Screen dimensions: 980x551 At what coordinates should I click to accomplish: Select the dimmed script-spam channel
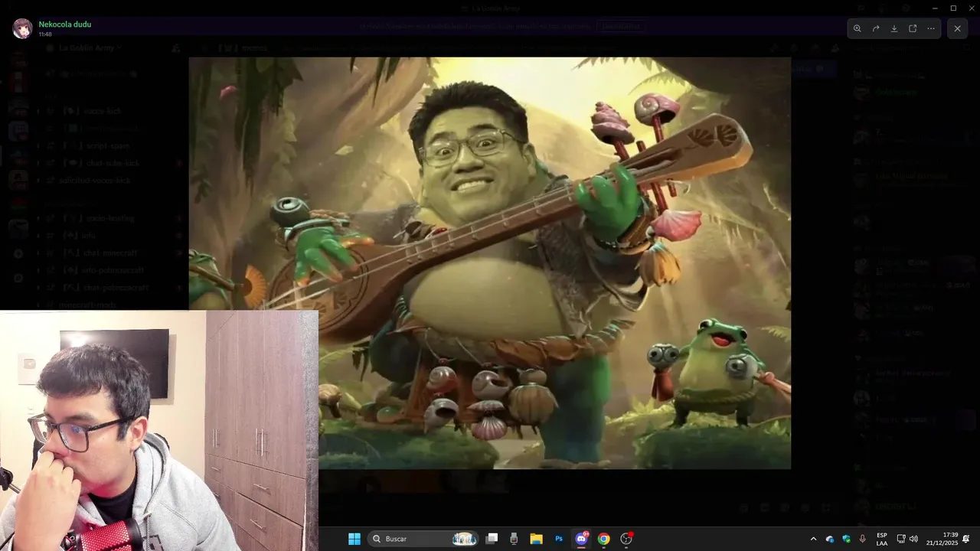[x=107, y=145]
